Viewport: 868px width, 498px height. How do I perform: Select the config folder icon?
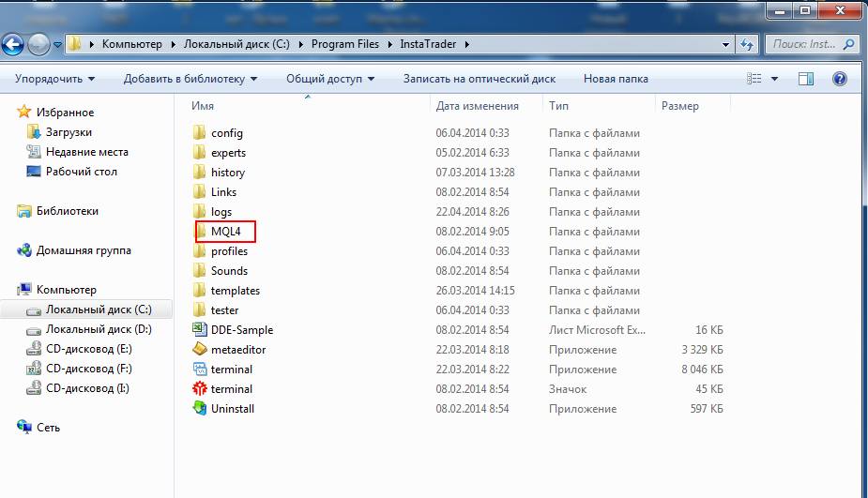coord(199,133)
